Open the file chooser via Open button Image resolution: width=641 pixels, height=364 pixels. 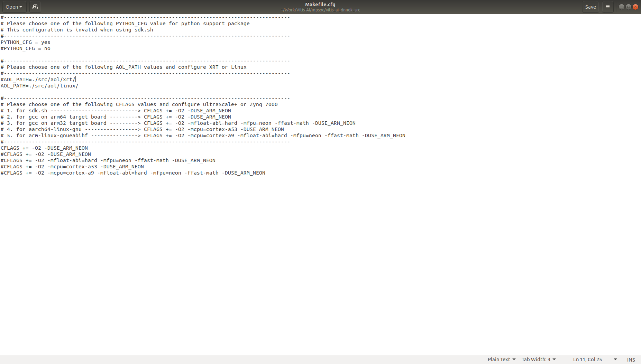pyautogui.click(x=14, y=7)
